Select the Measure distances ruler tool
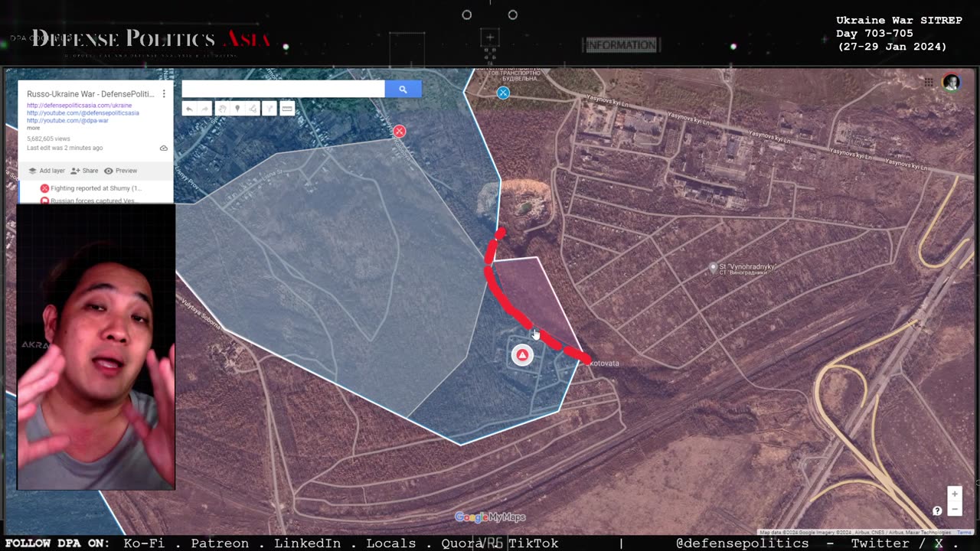 click(287, 109)
